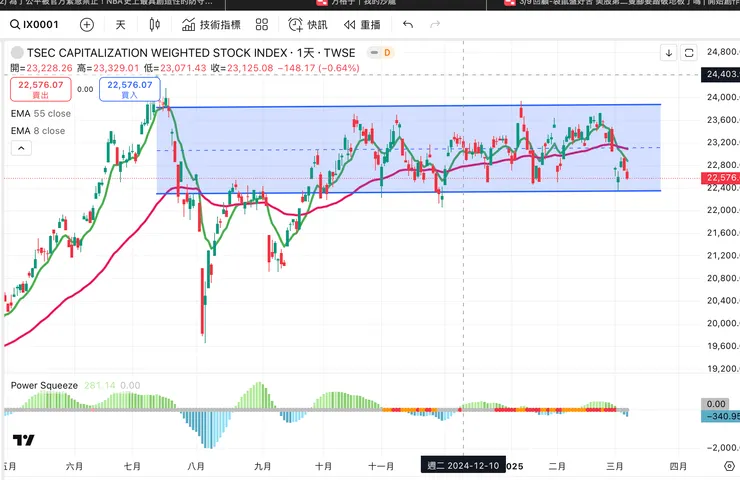
Task: Open 技術指標 indicators menu
Action: pyautogui.click(x=211, y=25)
